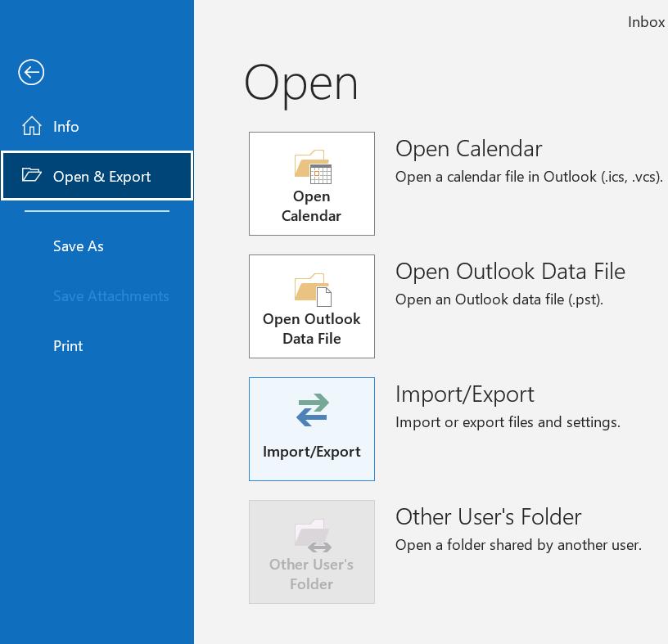The image size is (668, 644).
Task: Click the Info home icon
Action: coord(32,126)
